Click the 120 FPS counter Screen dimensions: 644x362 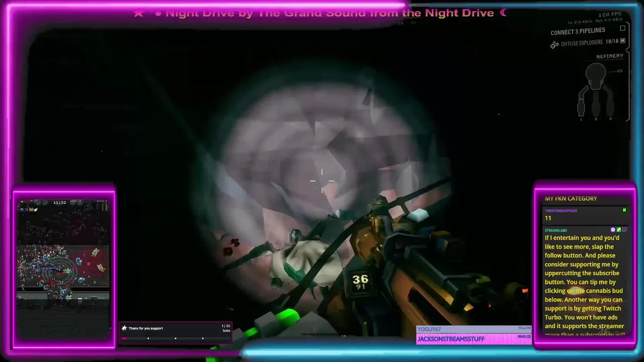(609, 15)
